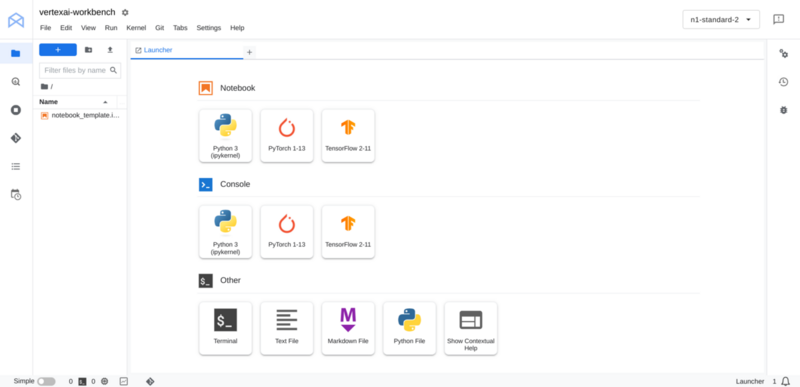Open PyTorch 1-13 console

287,232
